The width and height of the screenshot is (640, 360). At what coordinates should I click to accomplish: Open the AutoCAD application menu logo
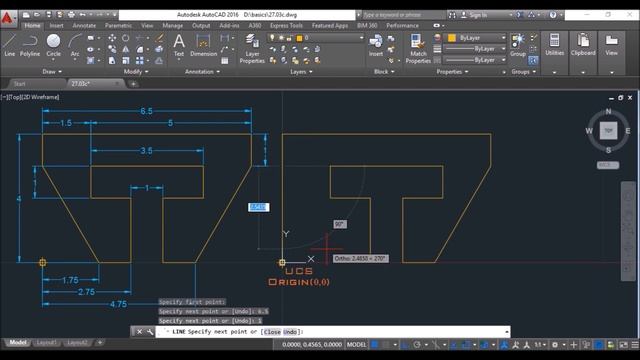click(8, 18)
